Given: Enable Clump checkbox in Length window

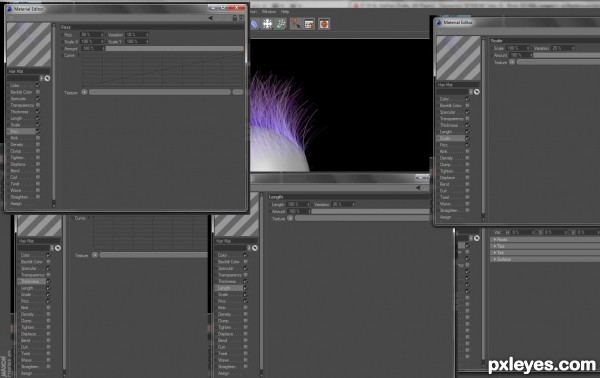Looking at the screenshot, I should (x=245, y=321).
